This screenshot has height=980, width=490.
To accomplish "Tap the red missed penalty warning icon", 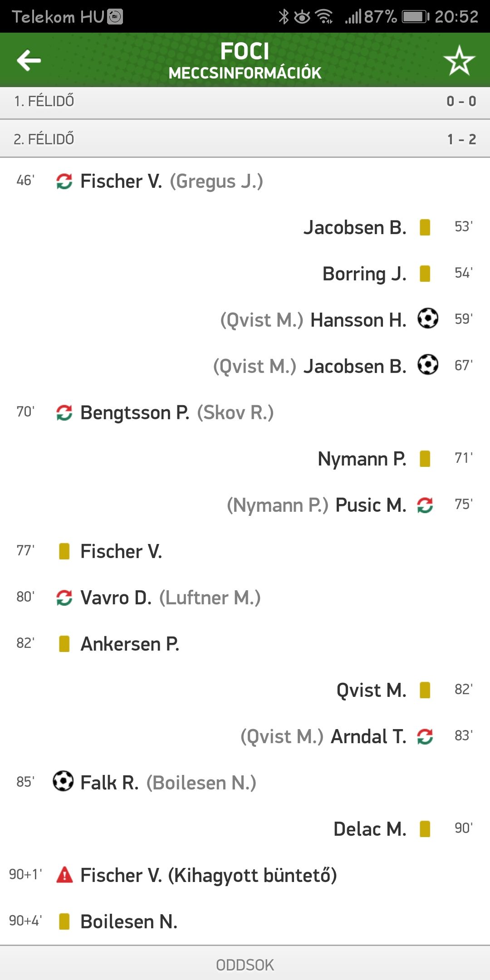I will [x=64, y=875].
